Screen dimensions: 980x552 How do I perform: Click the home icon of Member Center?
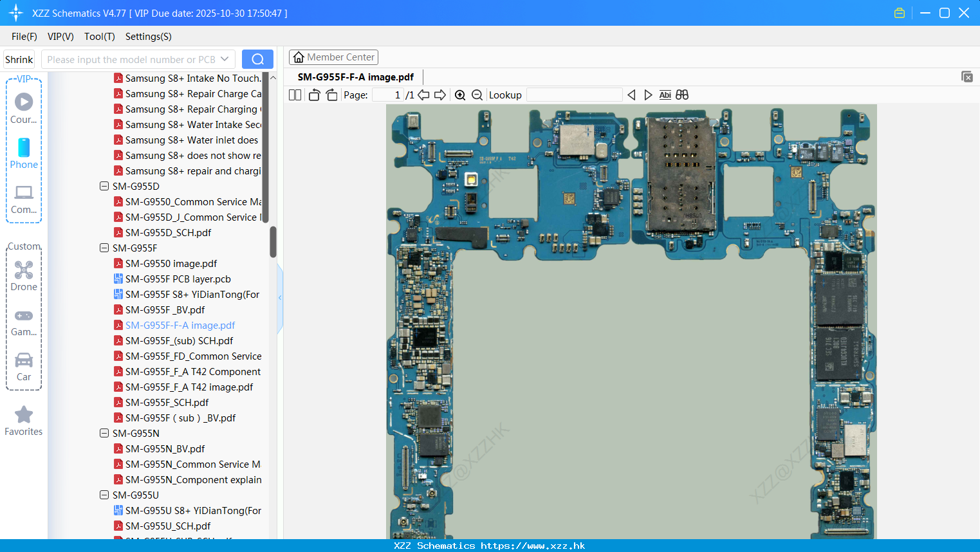point(299,57)
